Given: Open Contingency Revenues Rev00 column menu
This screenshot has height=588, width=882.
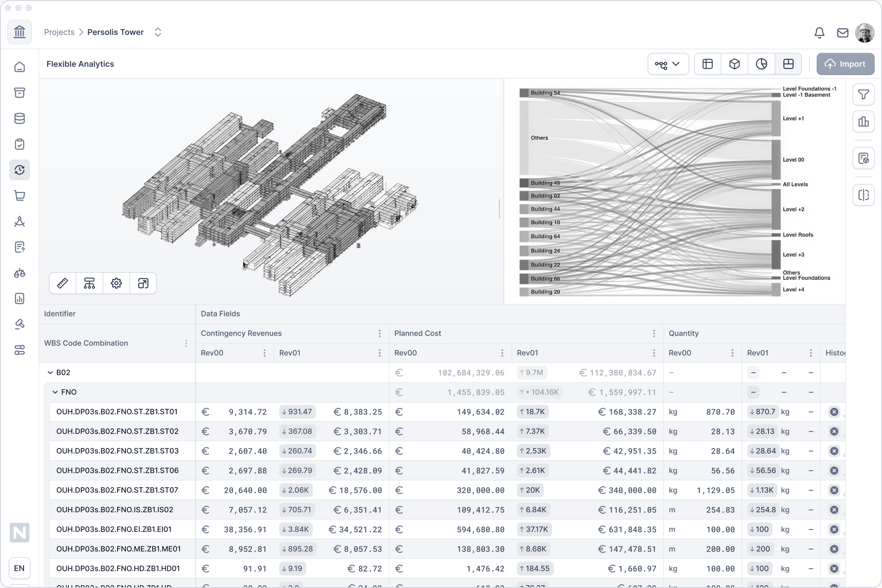Looking at the screenshot, I should tap(265, 353).
